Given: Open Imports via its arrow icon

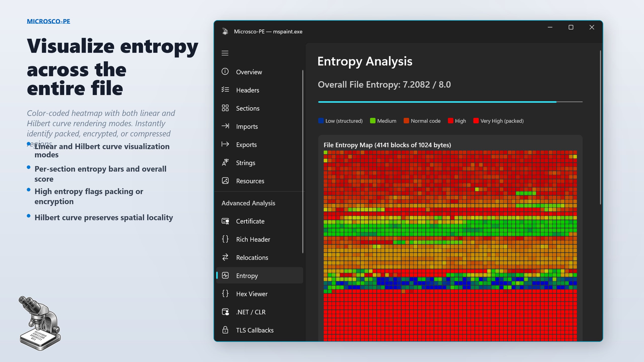Looking at the screenshot, I should point(225,126).
